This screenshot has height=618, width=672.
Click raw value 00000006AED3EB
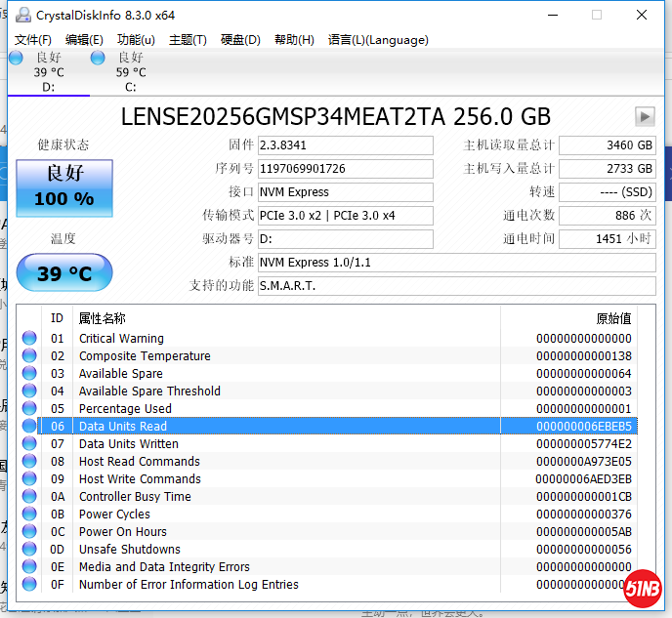(x=584, y=478)
